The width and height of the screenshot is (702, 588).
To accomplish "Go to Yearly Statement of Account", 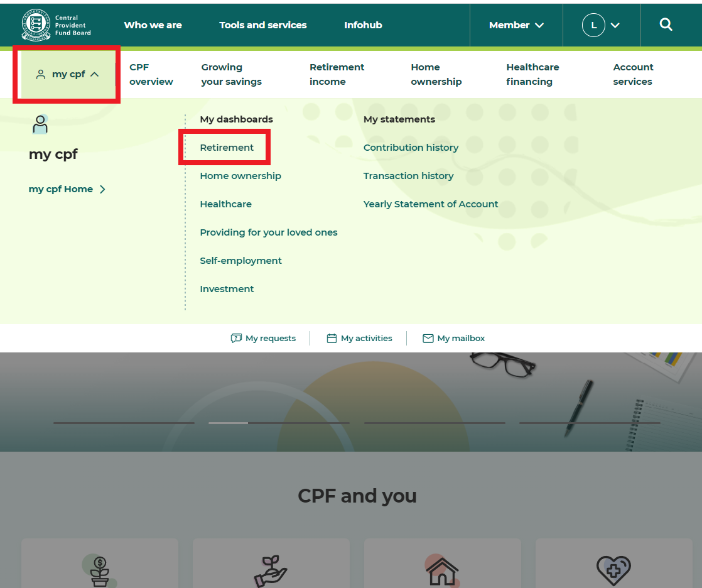I will 430,204.
